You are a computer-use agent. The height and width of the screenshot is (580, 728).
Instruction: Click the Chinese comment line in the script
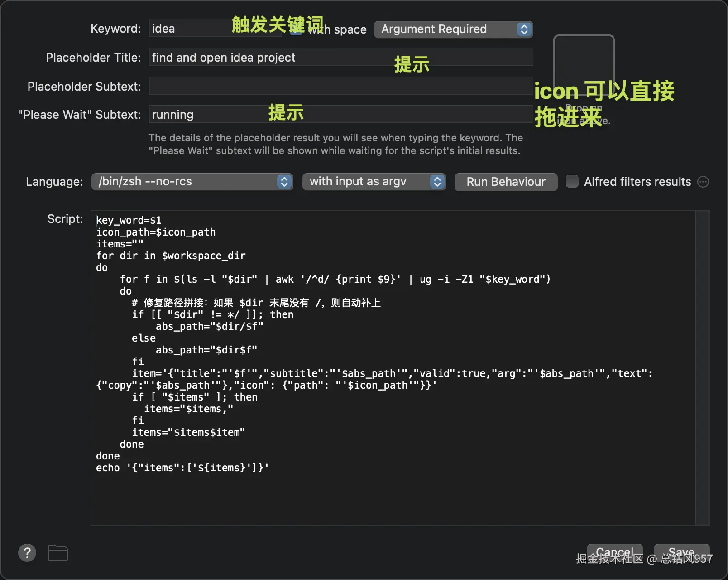click(256, 303)
